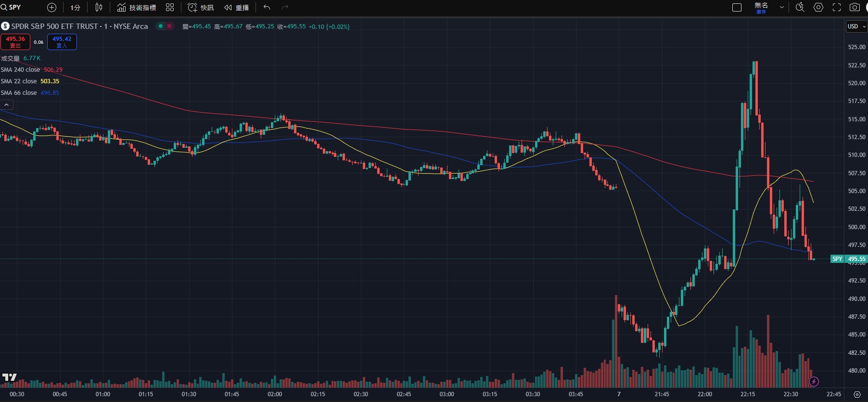The height and width of the screenshot is (402, 868).
Task: Create an alert with 快訊 button
Action: point(201,7)
